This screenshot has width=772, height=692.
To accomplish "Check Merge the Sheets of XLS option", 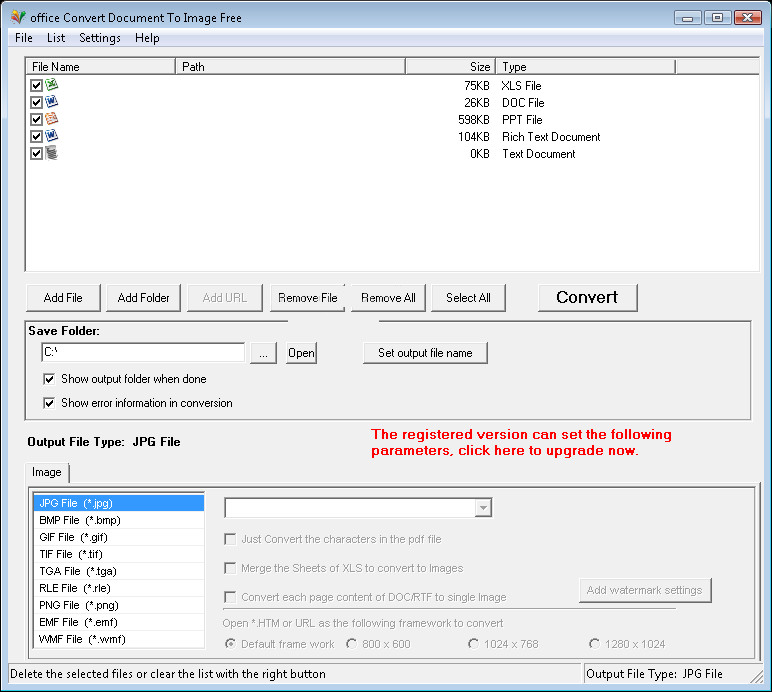I will (x=230, y=568).
